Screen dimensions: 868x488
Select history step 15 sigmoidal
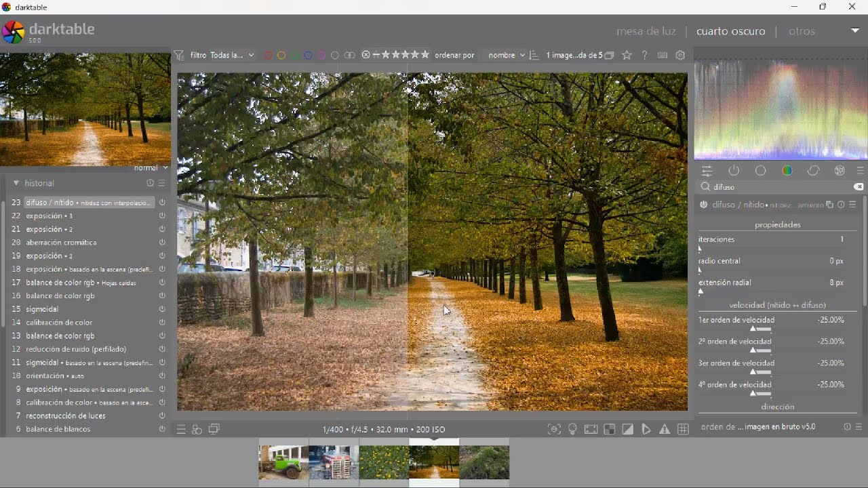[x=42, y=309]
